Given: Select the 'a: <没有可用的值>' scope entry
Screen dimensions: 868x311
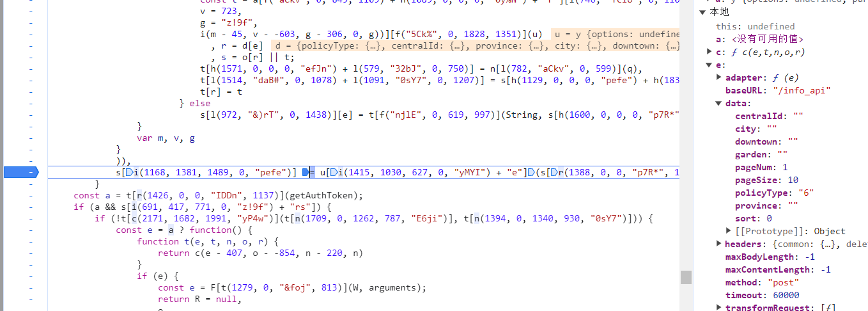Looking at the screenshot, I should (x=760, y=39).
